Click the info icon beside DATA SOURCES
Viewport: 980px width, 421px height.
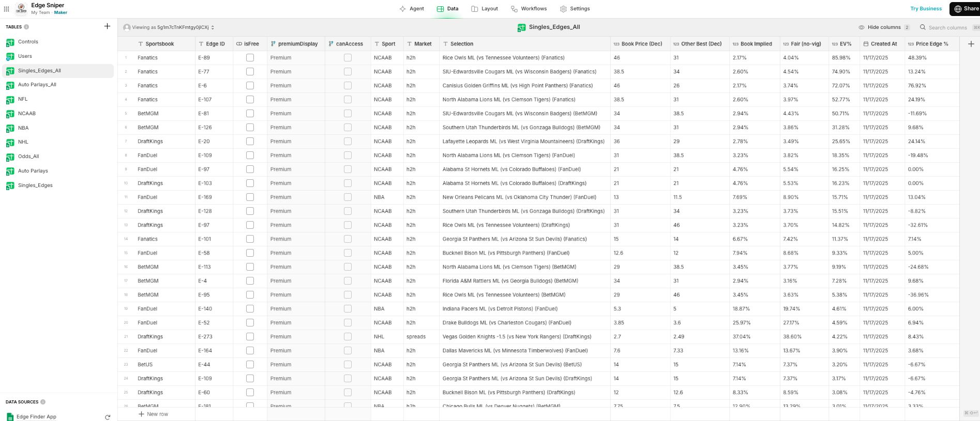tap(43, 402)
